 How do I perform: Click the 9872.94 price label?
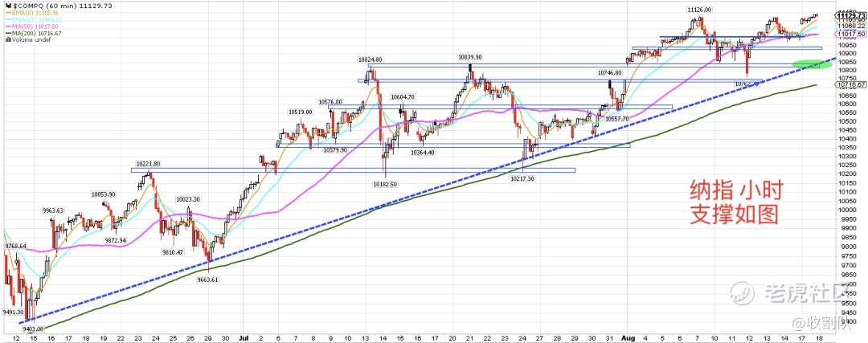pos(115,241)
